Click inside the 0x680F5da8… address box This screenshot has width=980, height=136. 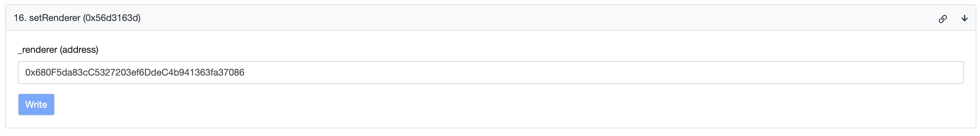(x=490, y=72)
